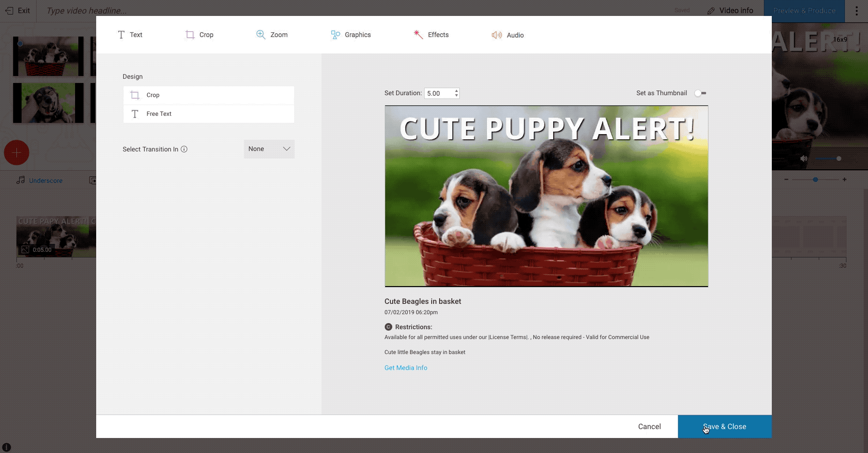Click the Effects wand icon

418,34
